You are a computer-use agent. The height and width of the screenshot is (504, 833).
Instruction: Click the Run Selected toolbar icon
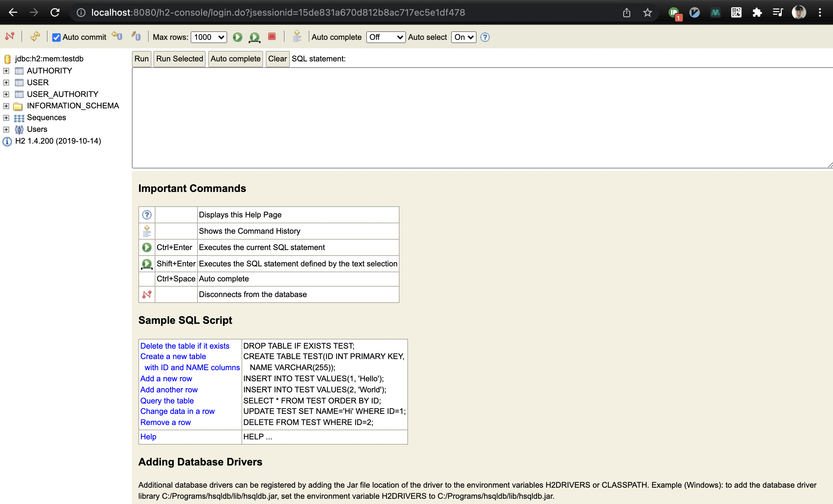(254, 37)
